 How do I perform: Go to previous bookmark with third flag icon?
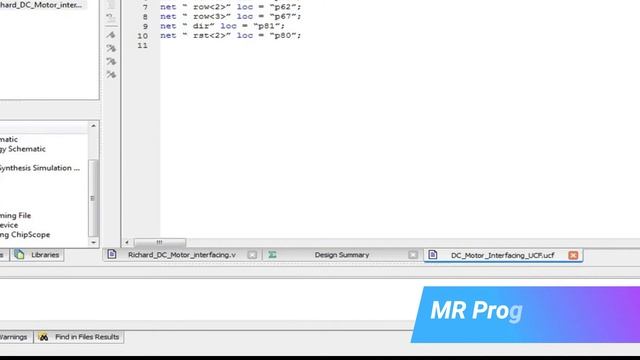pyautogui.click(x=111, y=61)
